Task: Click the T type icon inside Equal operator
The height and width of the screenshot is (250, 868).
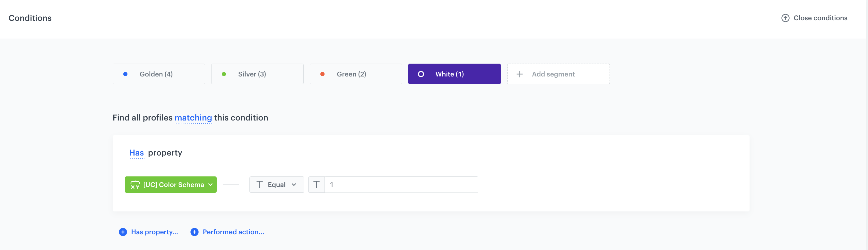Action: point(259,184)
